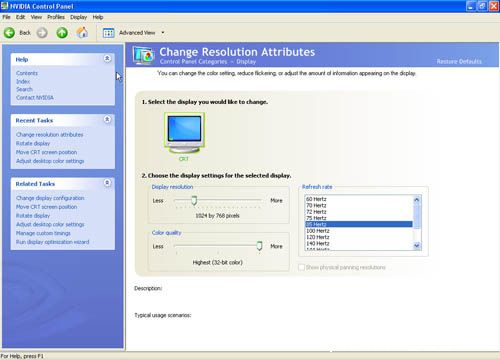The image size is (500, 360).
Task: Run display optimization wizard link
Action: [x=53, y=242]
